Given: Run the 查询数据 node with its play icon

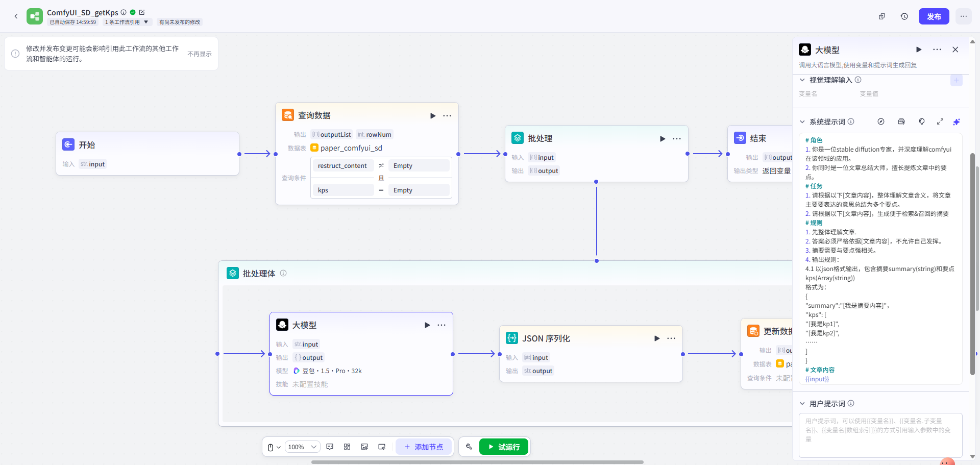Looking at the screenshot, I should pos(433,116).
